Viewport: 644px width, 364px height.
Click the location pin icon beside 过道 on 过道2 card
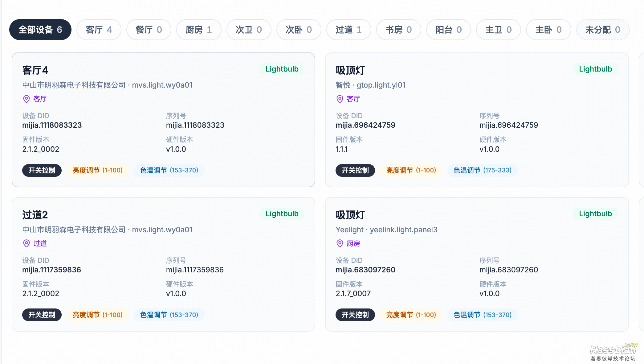[26, 244]
